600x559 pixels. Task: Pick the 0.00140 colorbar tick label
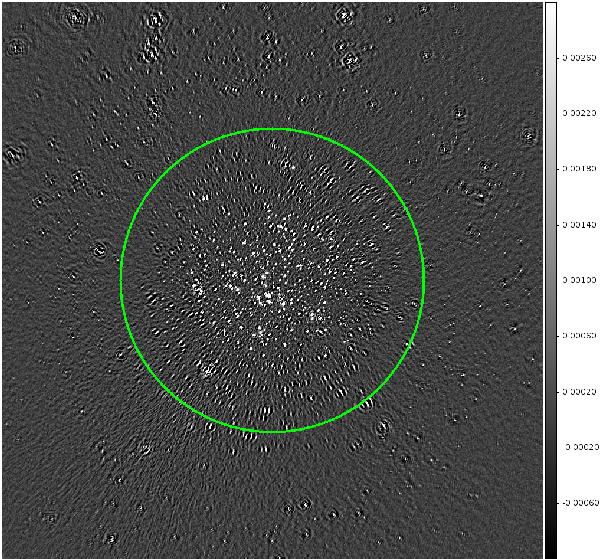point(582,226)
